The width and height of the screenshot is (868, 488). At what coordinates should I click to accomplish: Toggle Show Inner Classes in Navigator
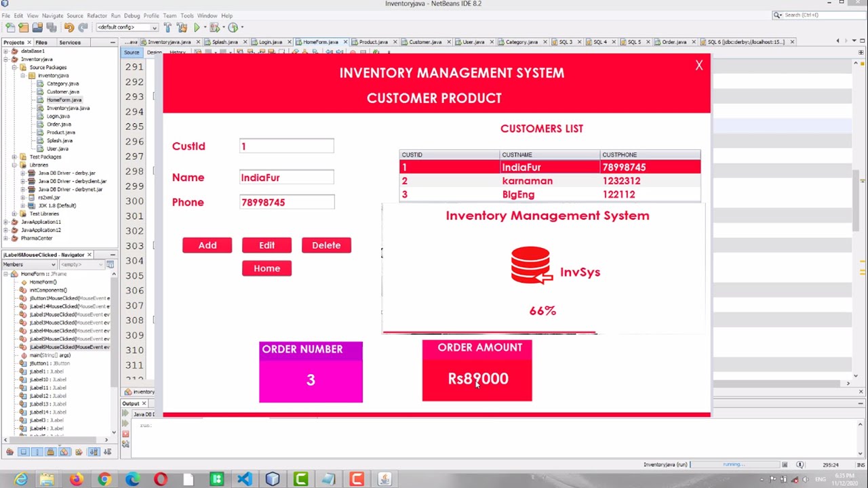[x=64, y=452]
